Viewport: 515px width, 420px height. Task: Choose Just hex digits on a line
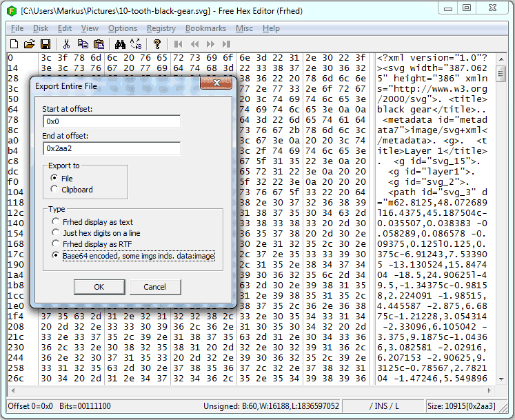point(56,232)
